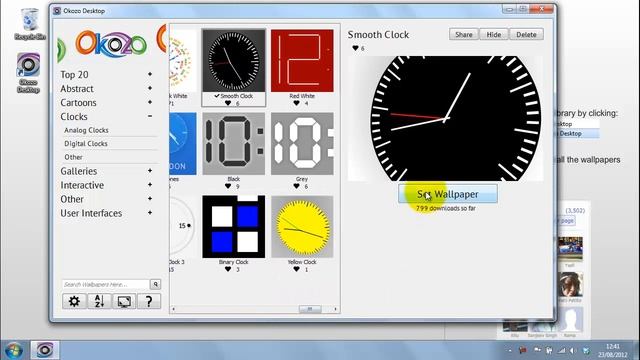This screenshot has height=360, width=640.
Task: Open the User Interfaces menu label
Action: (x=91, y=213)
